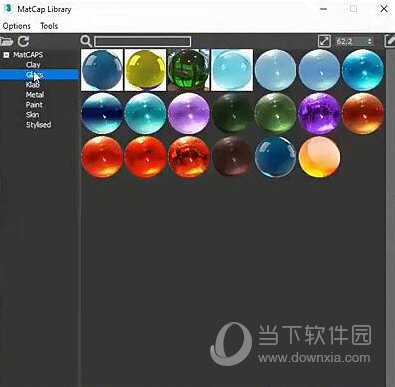Click the expand thumbnail size icon
This screenshot has width=395, height=387.
pyautogui.click(x=324, y=41)
